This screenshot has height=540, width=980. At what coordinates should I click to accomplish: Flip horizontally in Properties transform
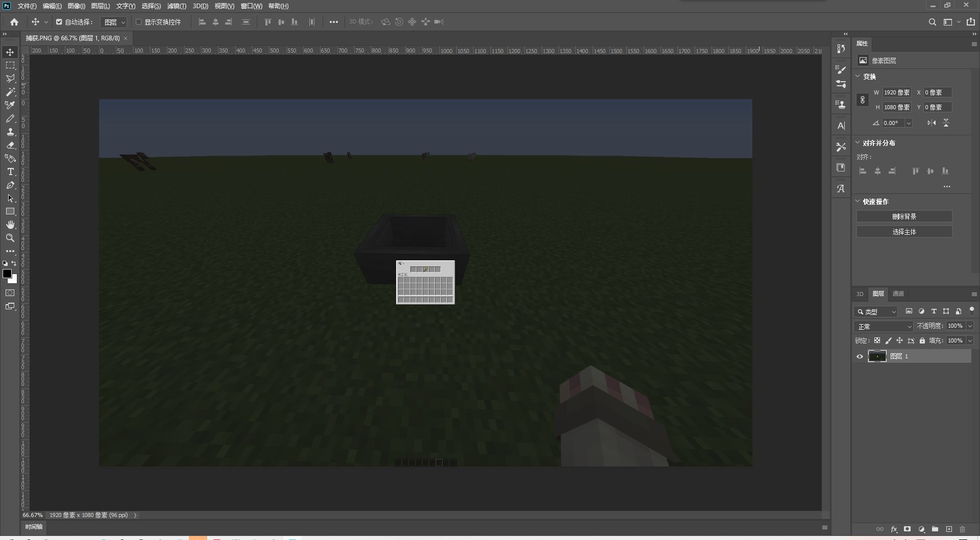pyautogui.click(x=932, y=123)
